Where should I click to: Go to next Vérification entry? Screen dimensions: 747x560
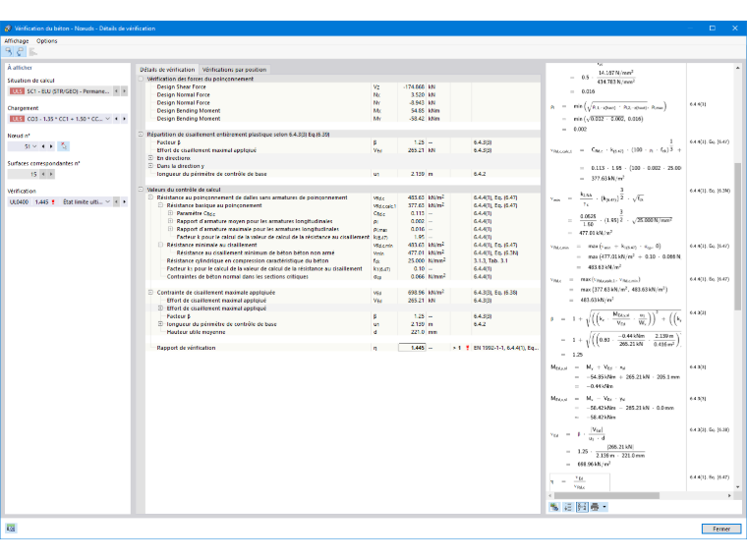pyautogui.click(x=125, y=202)
